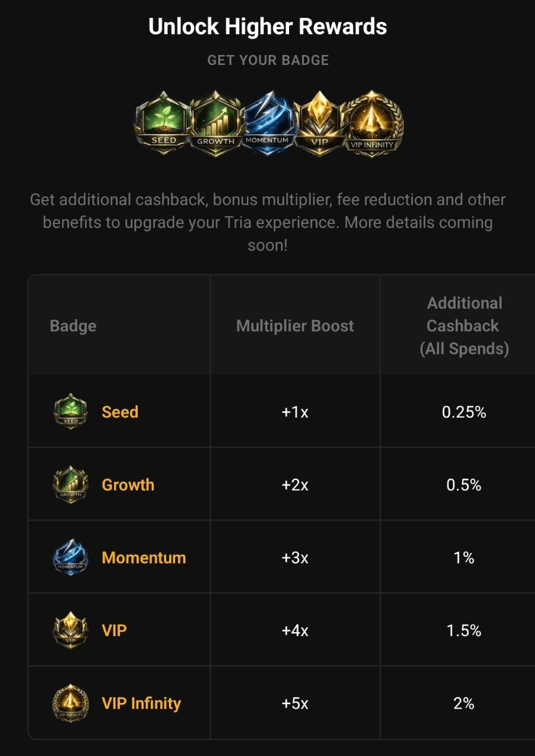Click the +5x multiplier value
The width and height of the screenshot is (535, 756).
295,703
